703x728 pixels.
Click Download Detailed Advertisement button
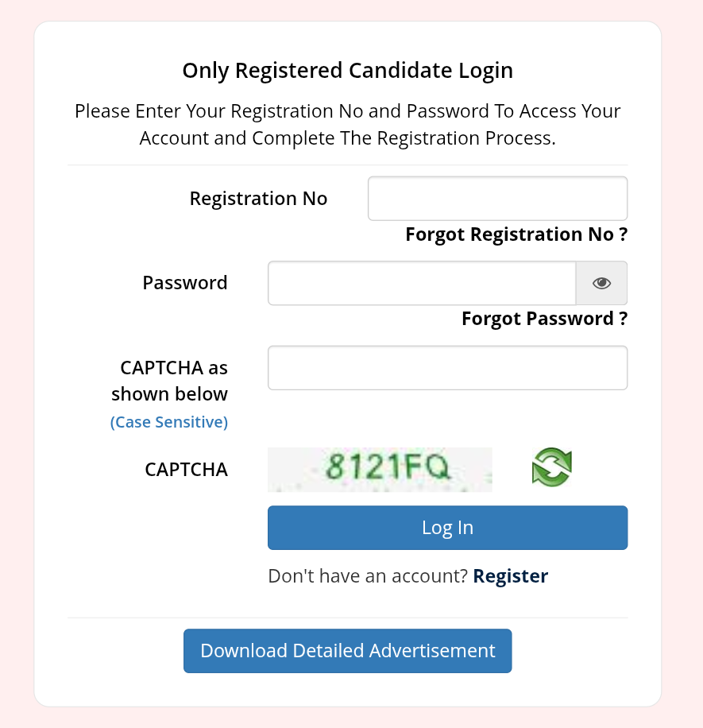pos(347,651)
